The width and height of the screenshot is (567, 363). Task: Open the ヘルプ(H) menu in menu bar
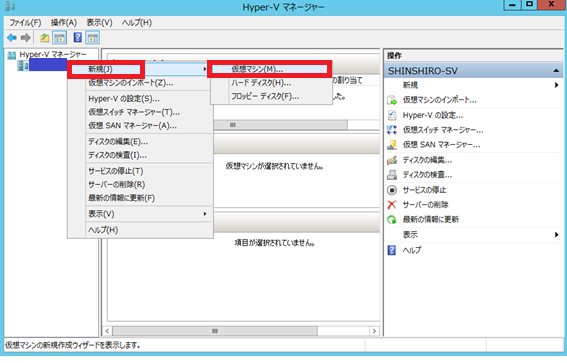click(x=137, y=23)
